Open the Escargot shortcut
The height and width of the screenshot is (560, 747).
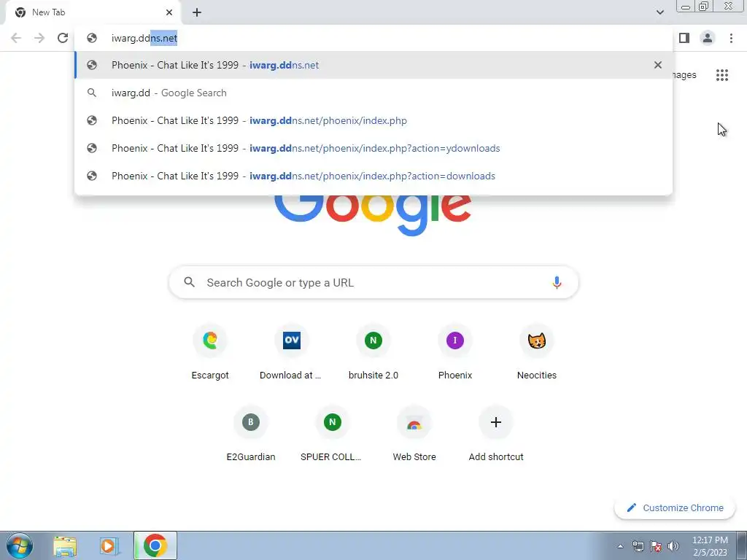tap(210, 352)
